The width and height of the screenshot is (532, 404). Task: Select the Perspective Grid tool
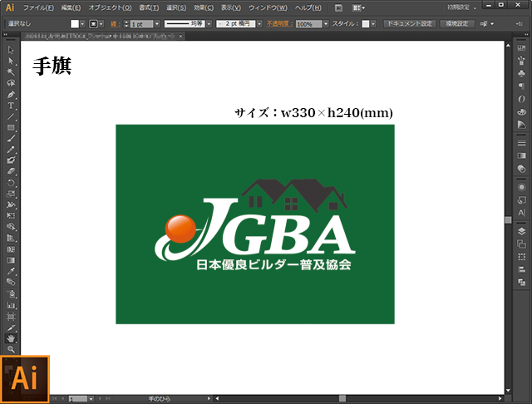[11, 238]
